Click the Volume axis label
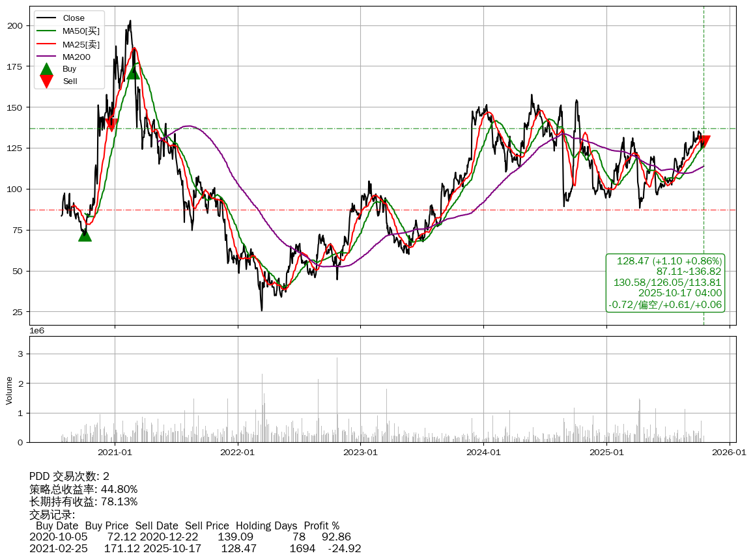Image resolution: width=753 pixels, height=560 pixels. pos(9,390)
